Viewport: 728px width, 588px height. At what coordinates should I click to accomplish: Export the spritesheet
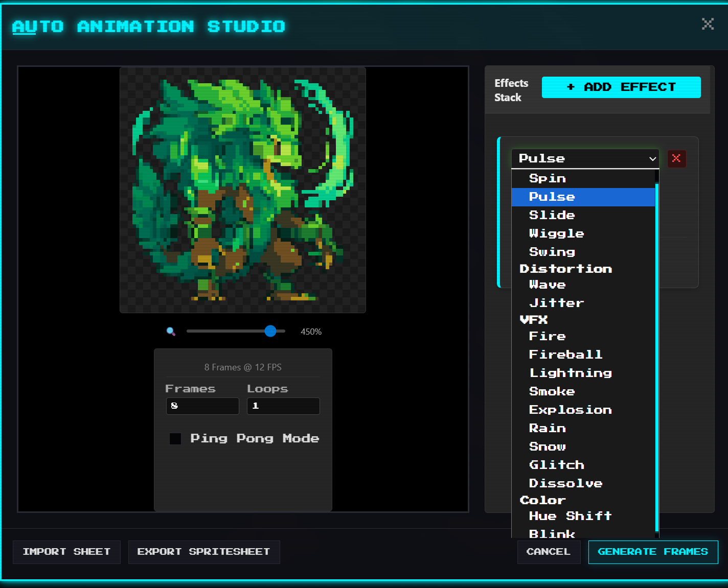pos(204,552)
